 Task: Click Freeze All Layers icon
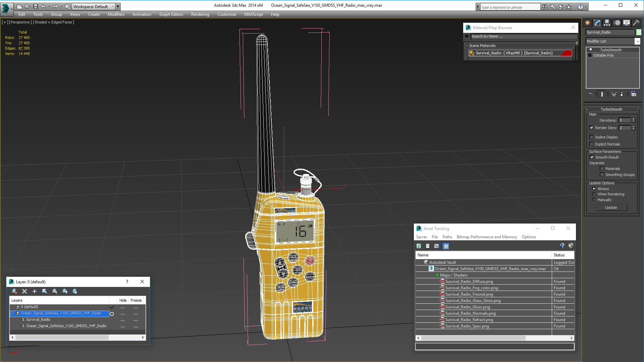75,291
